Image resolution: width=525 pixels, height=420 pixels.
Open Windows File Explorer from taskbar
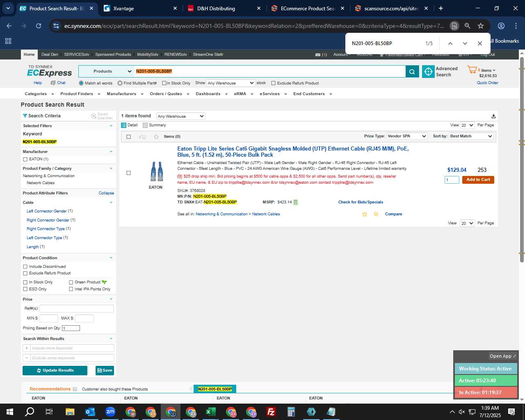[x=70, y=412]
